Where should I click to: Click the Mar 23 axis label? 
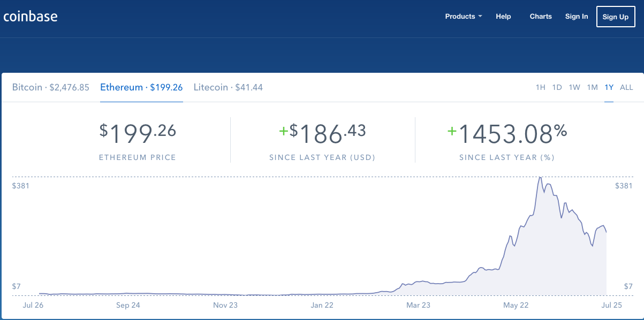point(418,306)
